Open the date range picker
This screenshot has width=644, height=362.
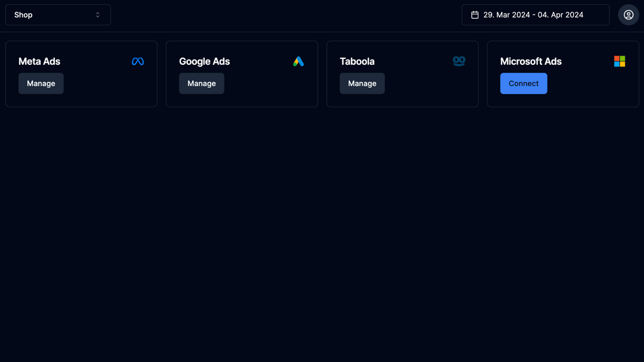click(535, 15)
